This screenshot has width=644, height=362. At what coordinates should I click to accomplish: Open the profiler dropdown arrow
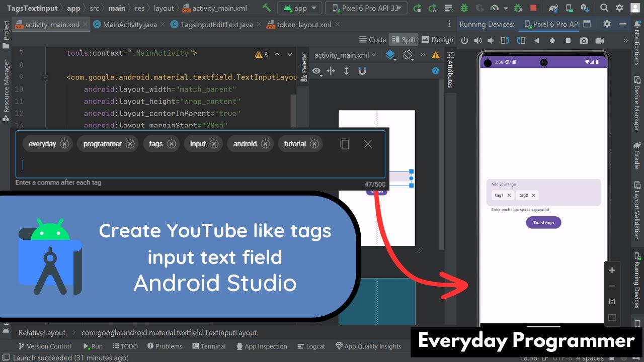tap(506, 9)
